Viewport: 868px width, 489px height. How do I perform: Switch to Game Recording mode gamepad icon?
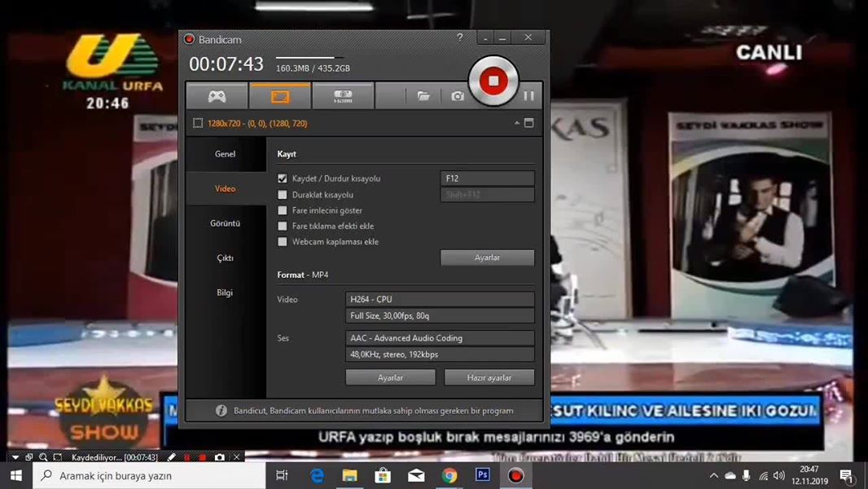pos(217,96)
